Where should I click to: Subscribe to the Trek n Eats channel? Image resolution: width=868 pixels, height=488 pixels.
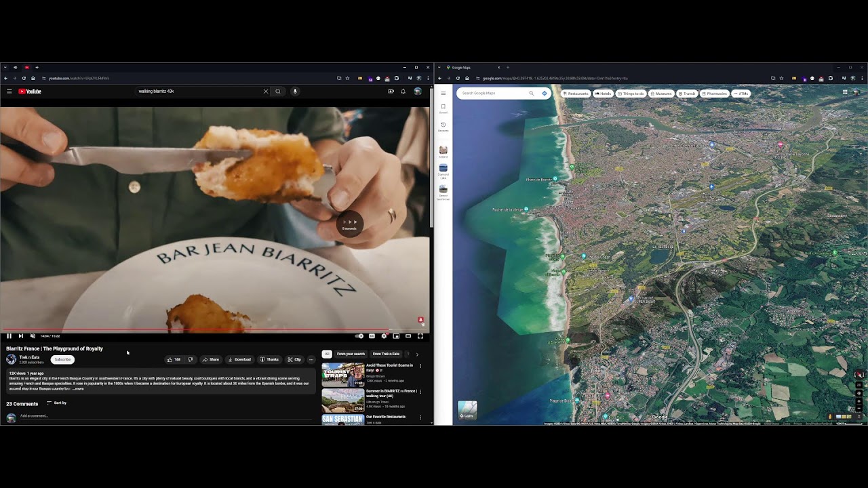point(62,360)
